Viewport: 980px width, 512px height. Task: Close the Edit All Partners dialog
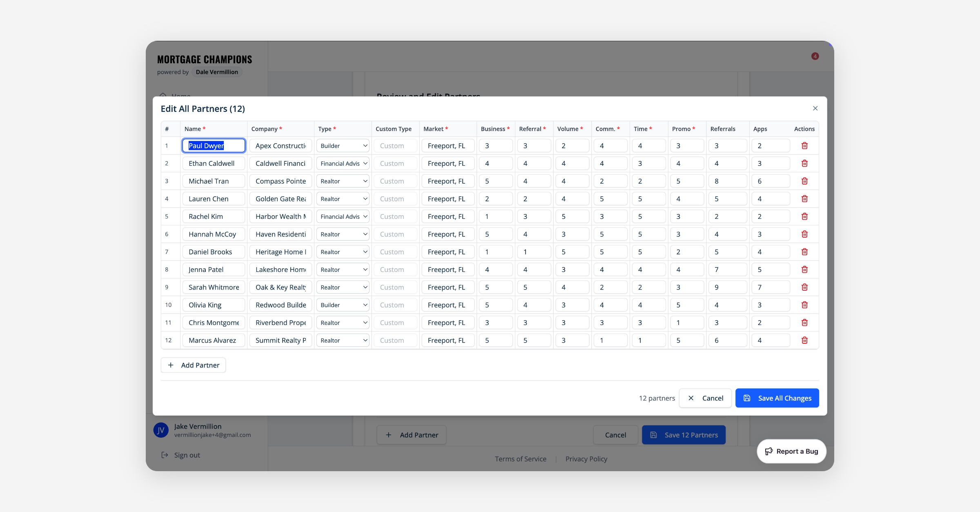pos(815,108)
